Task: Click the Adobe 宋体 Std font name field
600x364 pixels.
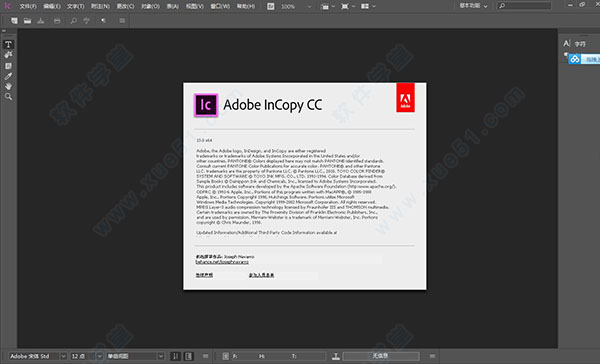Action: click(34, 356)
